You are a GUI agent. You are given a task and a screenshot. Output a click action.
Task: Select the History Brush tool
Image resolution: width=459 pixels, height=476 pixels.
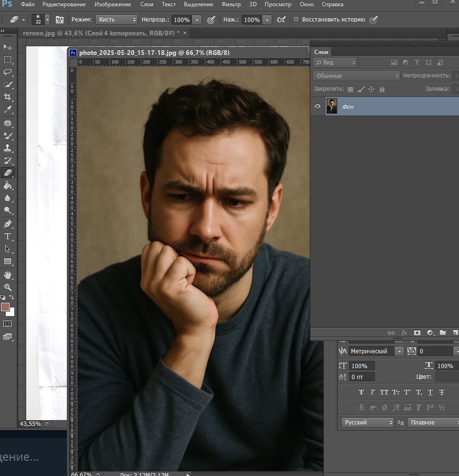pos(8,160)
